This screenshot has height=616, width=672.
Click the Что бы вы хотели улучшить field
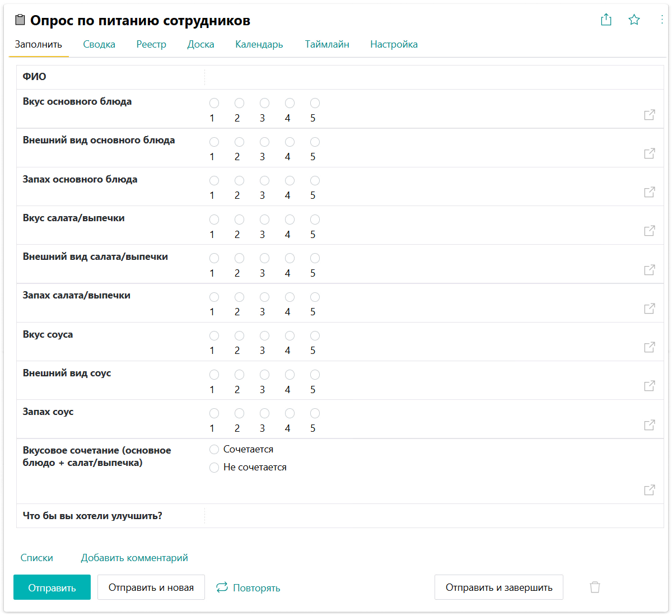tap(434, 516)
